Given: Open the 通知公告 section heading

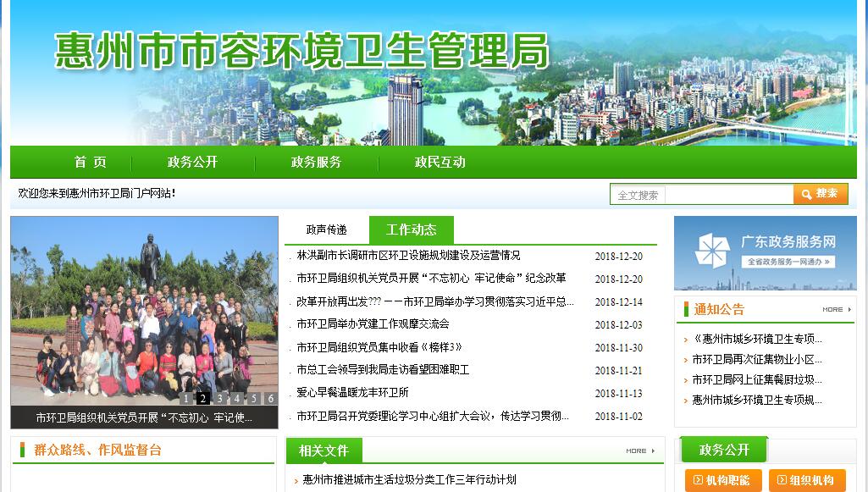Looking at the screenshot, I should tap(719, 309).
